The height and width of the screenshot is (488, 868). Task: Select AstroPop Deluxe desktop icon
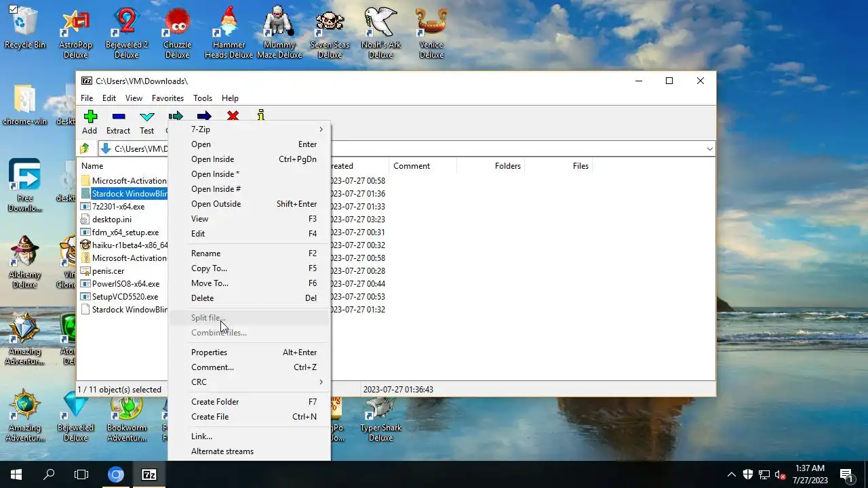(76, 33)
